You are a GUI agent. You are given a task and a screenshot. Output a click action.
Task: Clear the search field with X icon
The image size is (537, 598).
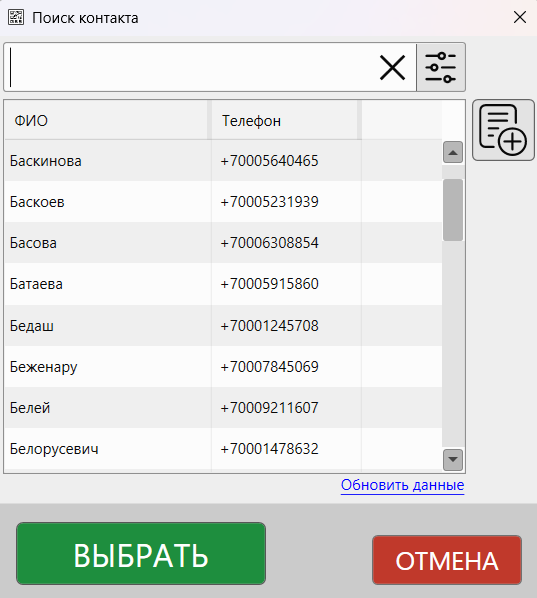[392, 68]
